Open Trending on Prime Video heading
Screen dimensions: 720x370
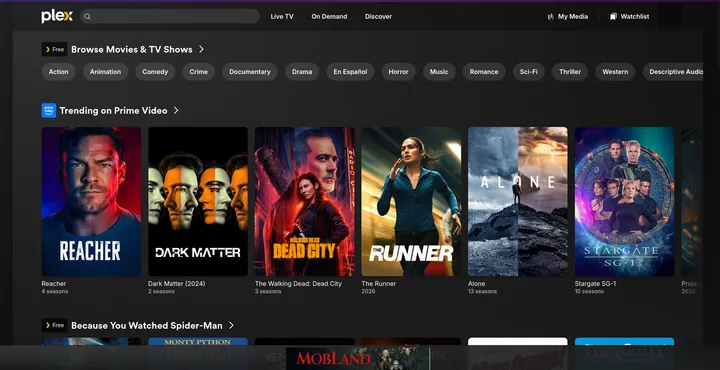113,111
